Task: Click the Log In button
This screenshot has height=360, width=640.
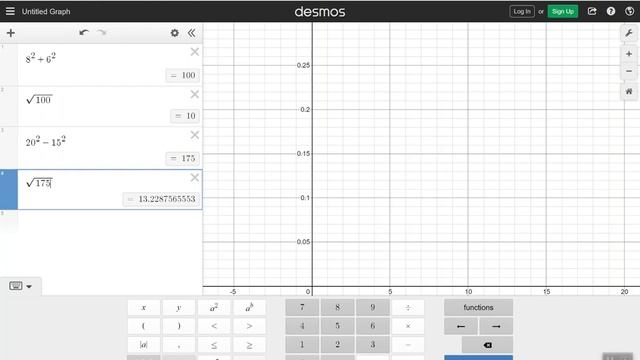Action: click(x=522, y=11)
